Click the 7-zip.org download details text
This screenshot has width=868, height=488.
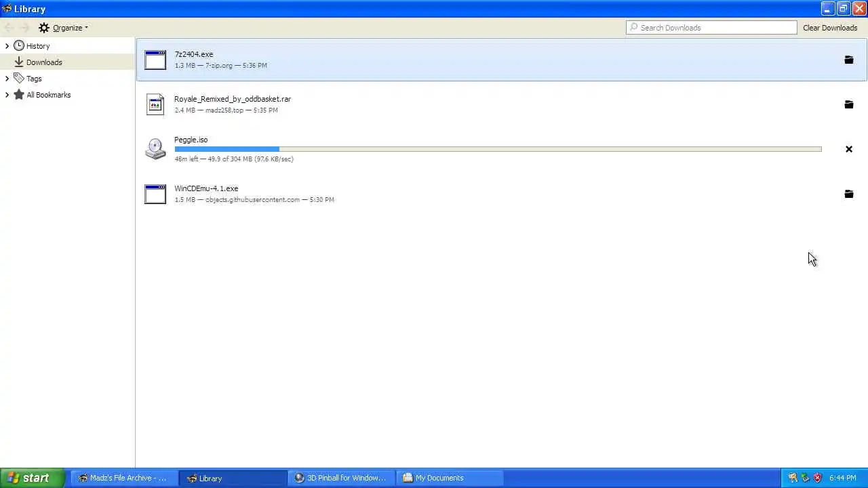[x=220, y=66]
